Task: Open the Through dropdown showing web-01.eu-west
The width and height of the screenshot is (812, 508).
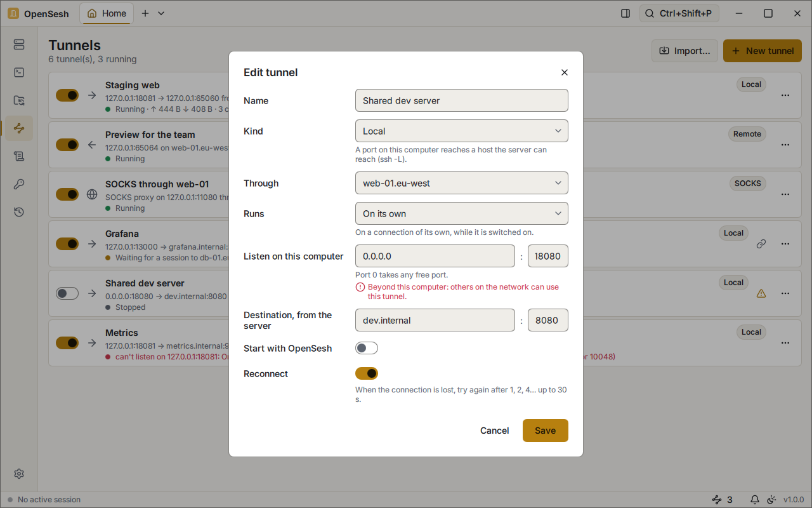Action: [x=462, y=183]
